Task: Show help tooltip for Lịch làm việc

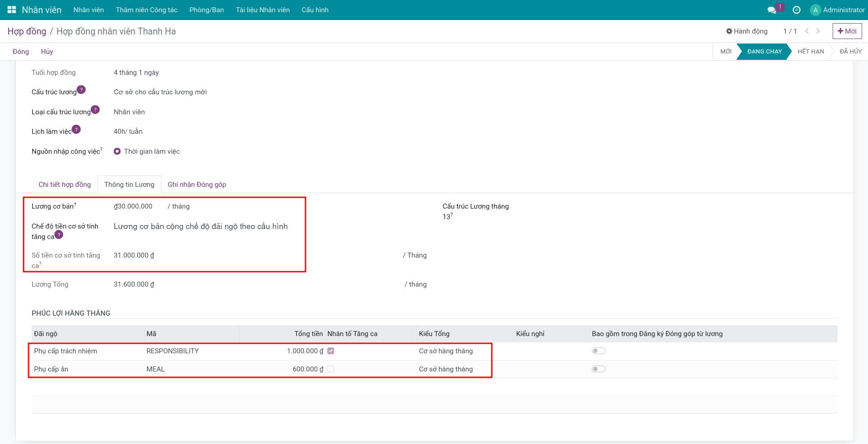Action: [x=76, y=129]
